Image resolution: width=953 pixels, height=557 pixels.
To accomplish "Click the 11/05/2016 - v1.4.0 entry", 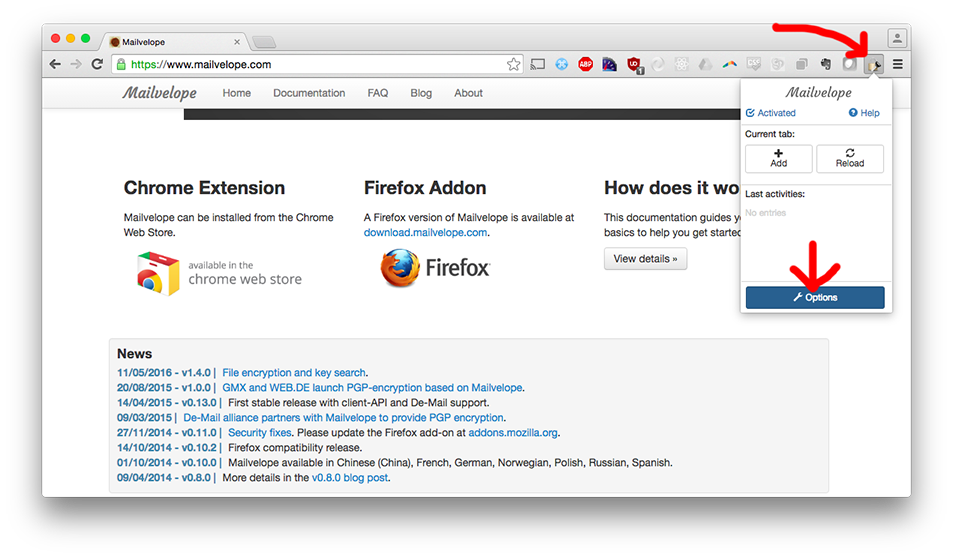I will pos(163,373).
